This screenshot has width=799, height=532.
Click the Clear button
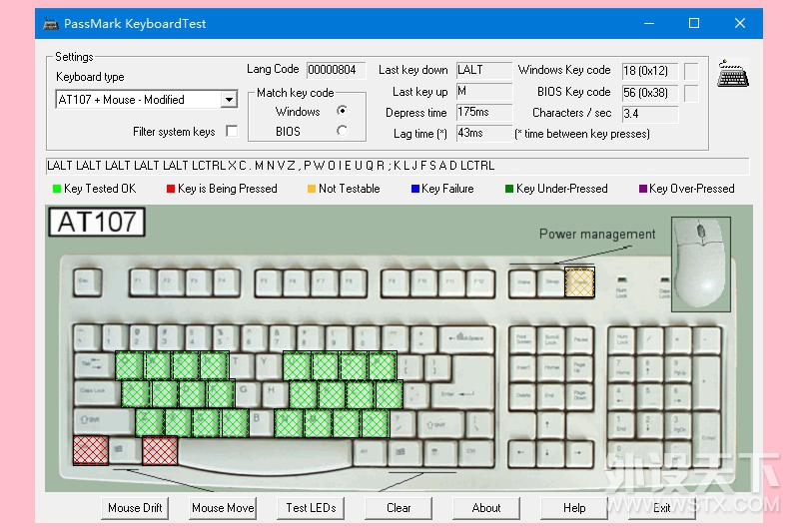399,508
